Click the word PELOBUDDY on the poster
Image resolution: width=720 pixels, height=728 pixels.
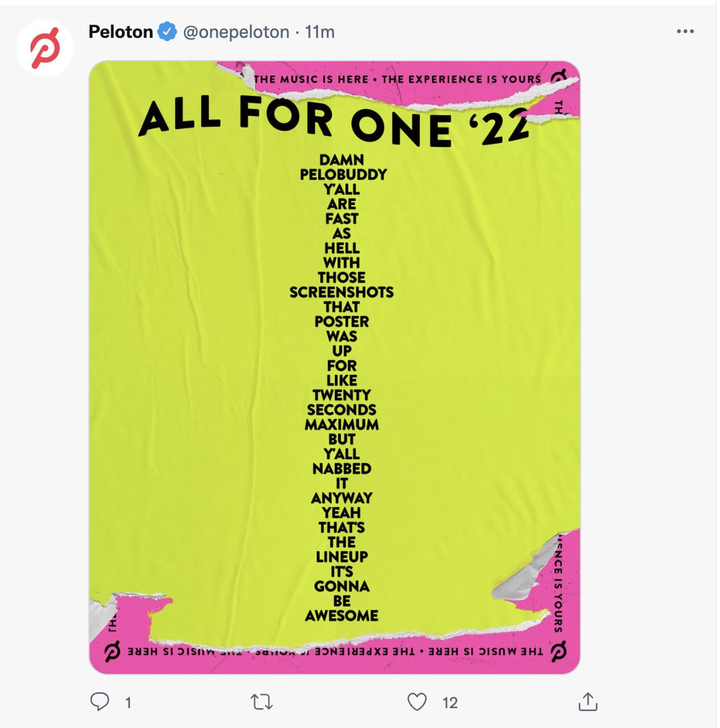(x=343, y=175)
